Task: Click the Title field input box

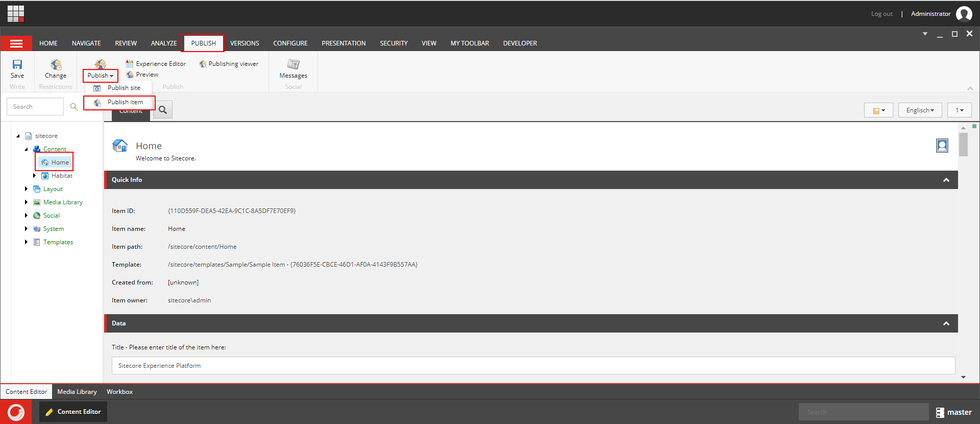Action: 533,366
